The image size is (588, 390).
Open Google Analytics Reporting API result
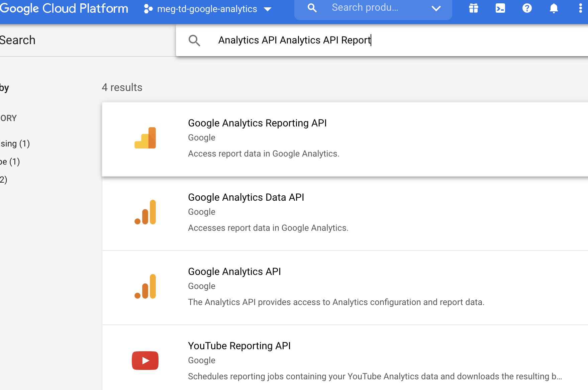pyautogui.click(x=257, y=123)
